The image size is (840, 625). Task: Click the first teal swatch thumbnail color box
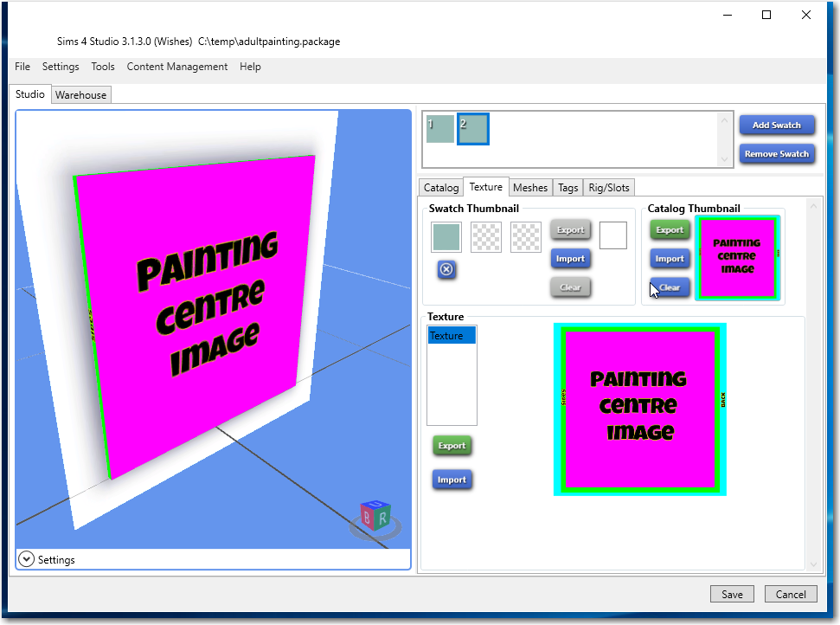tap(446, 236)
